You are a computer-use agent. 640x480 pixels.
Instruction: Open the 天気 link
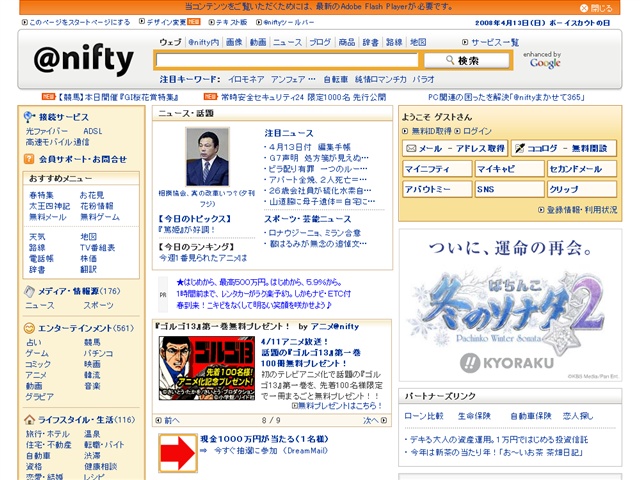[x=37, y=236]
